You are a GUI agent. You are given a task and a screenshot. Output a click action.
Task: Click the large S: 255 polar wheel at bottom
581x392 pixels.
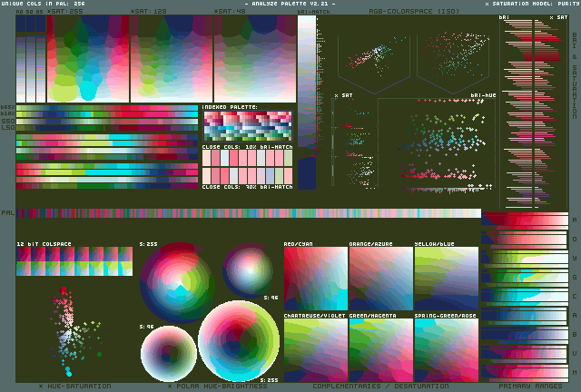[239, 341]
